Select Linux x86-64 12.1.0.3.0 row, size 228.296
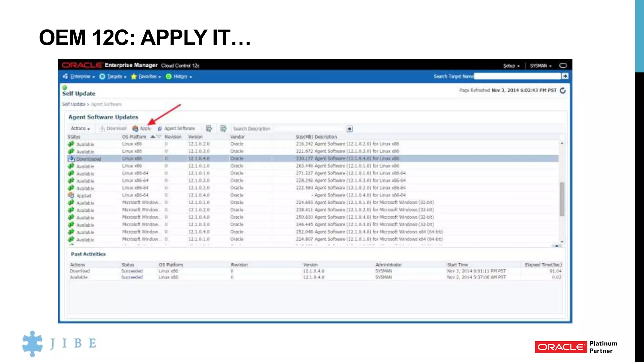 click(313, 180)
